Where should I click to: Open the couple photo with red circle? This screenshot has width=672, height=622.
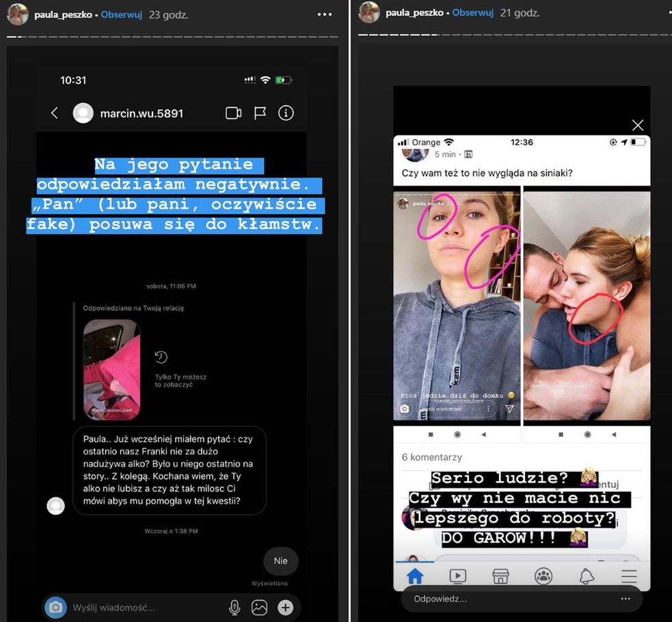[587, 306]
